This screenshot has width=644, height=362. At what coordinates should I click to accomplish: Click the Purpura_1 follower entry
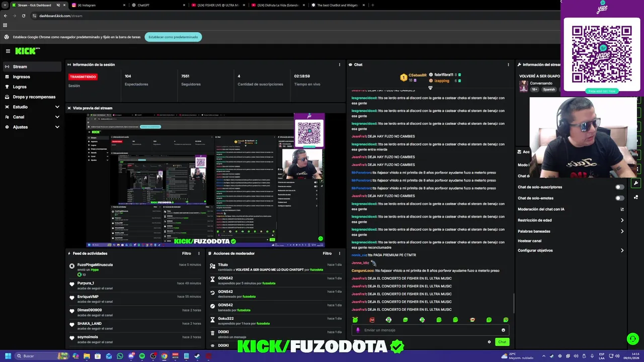(136, 286)
